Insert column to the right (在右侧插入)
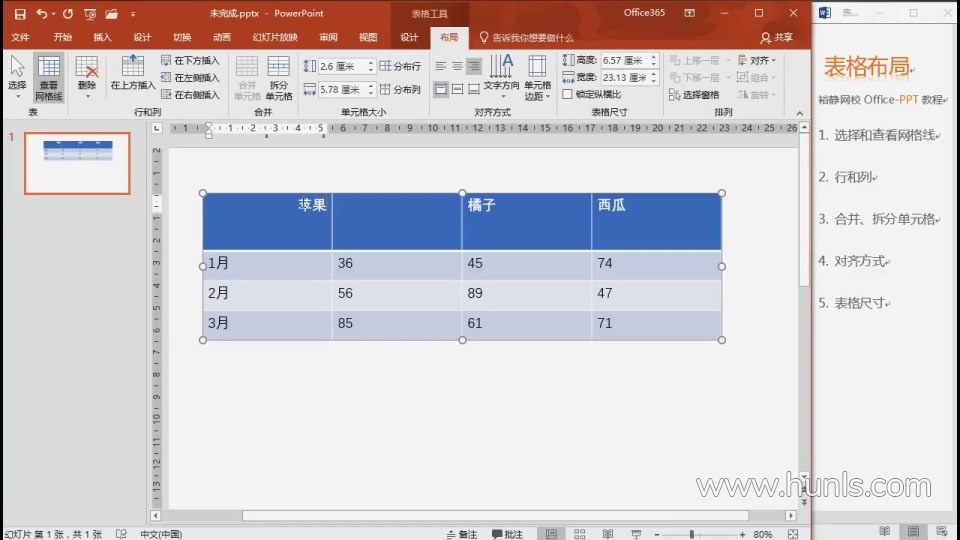The height and width of the screenshot is (540, 960). (x=190, y=94)
